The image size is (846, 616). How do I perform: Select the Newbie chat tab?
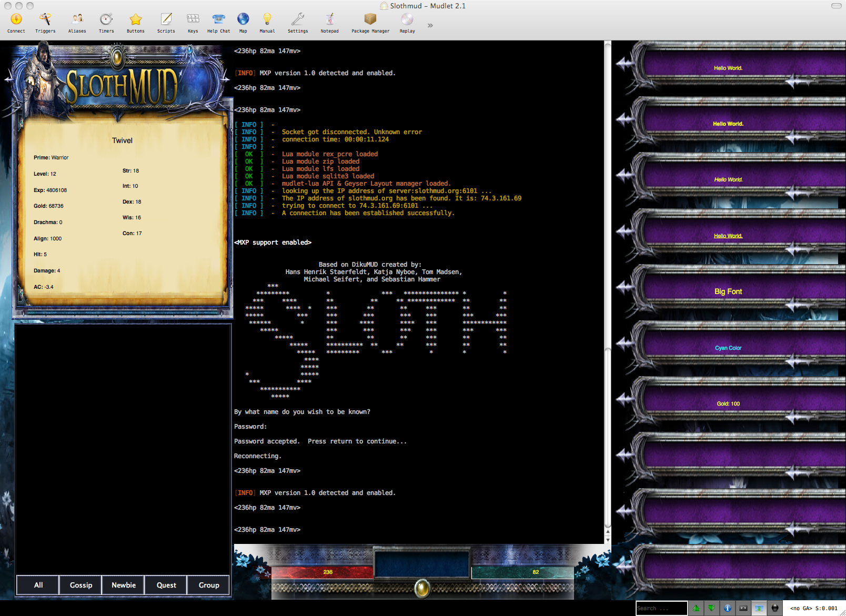click(124, 585)
